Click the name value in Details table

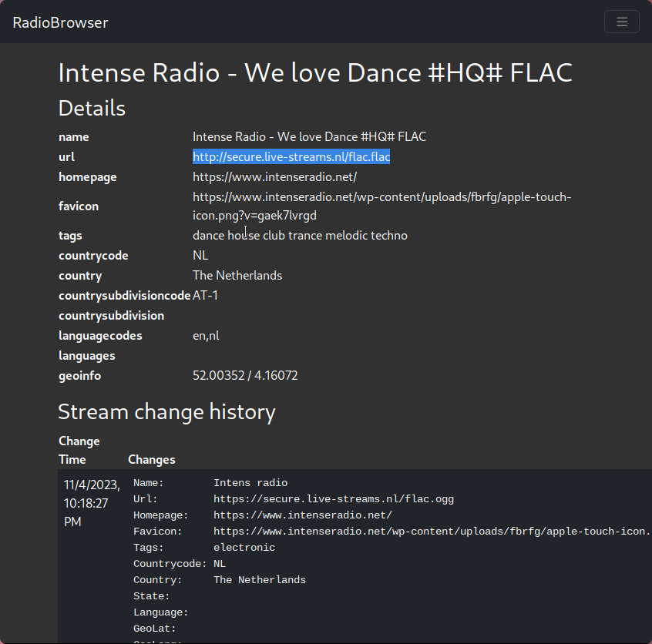[x=309, y=137]
